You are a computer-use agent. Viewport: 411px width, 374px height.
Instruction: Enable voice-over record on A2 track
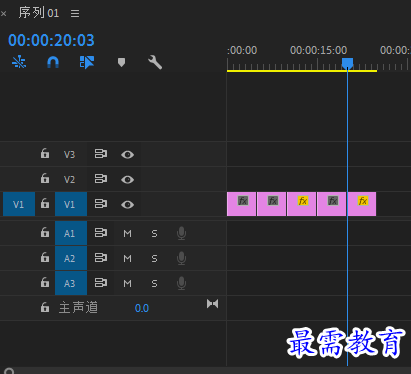coord(181,258)
